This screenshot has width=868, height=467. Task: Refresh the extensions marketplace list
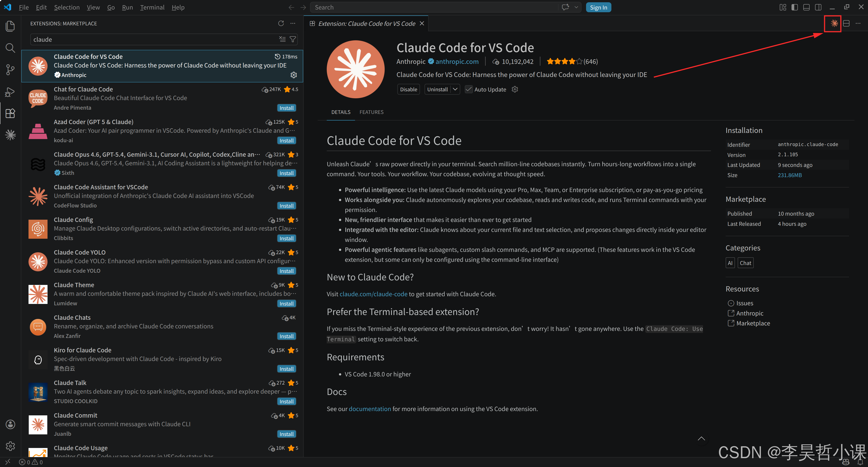(x=281, y=23)
